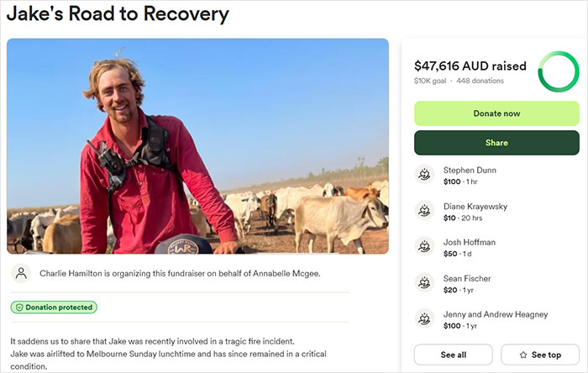Click the donation heart icon next to Stephen Dunn
The height and width of the screenshot is (373, 588).
pos(424,174)
